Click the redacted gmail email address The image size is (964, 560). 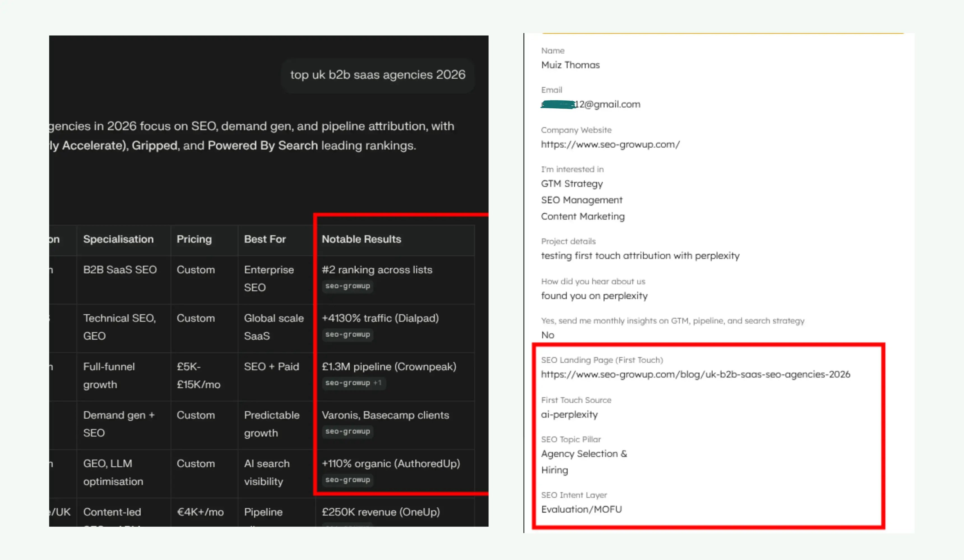click(591, 104)
